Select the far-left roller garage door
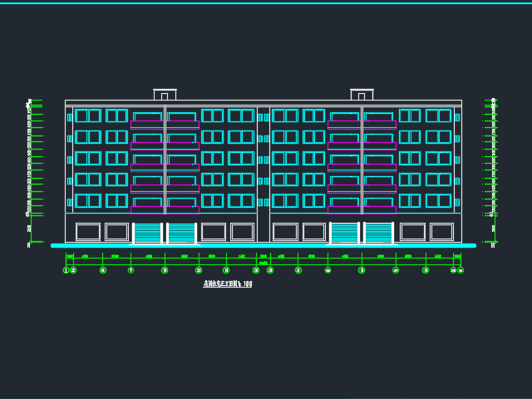The image size is (532, 399). click(x=148, y=233)
